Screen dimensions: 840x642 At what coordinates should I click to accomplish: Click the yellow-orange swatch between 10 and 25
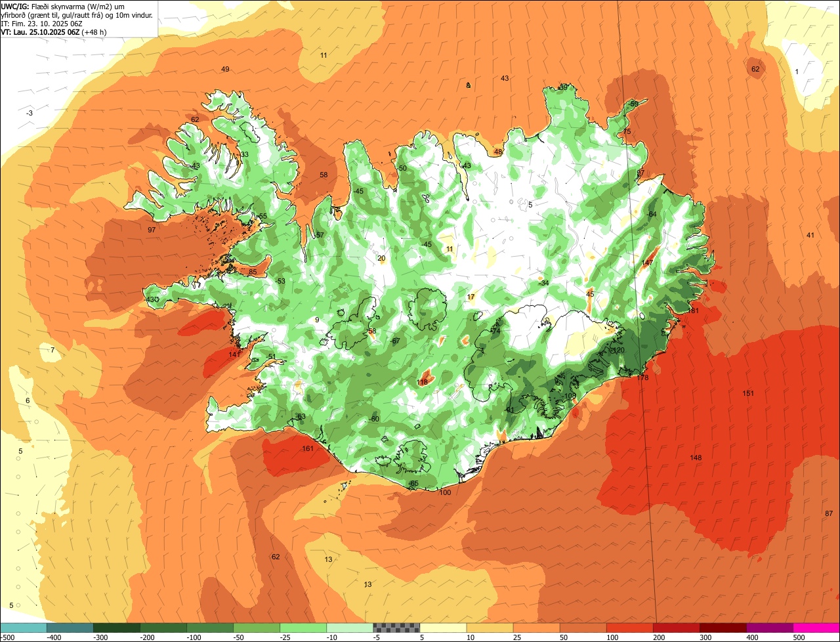(490, 628)
